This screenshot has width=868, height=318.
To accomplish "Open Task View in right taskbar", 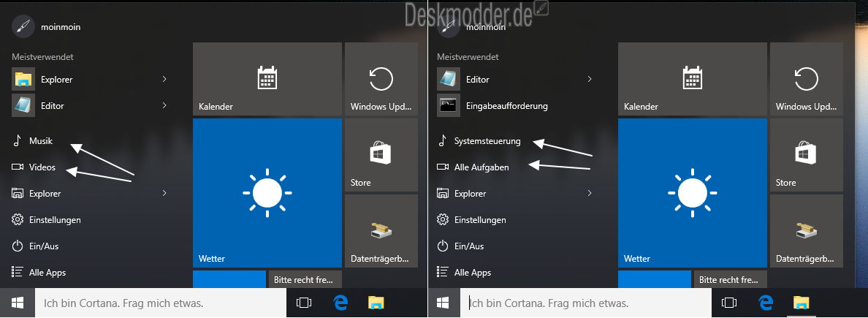I will [729, 303].
